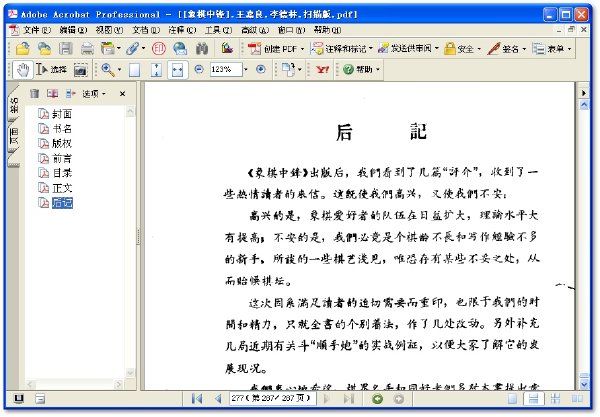Go to the next page
Screen dimensions: 600x417
[327, 399]
